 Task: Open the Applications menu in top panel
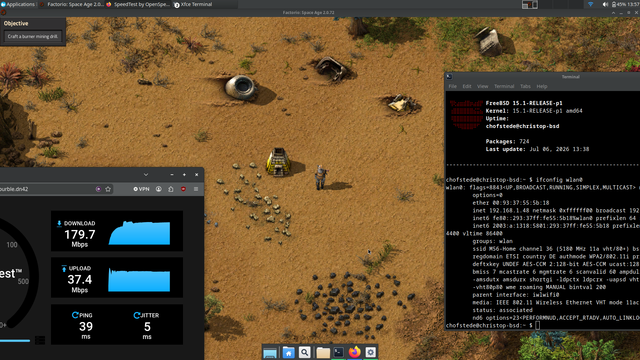coord(18,4)
